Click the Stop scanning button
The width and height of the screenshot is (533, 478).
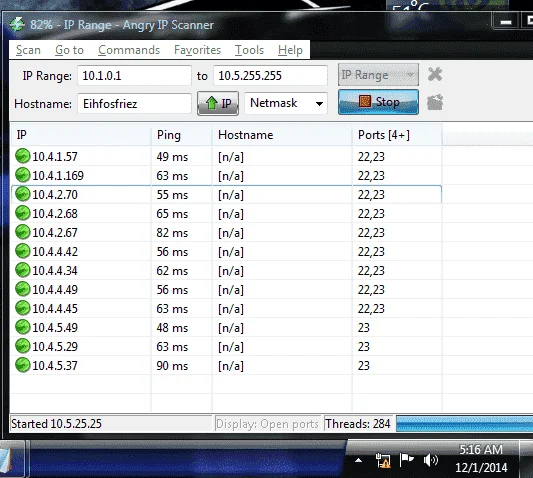click(378, 102)
